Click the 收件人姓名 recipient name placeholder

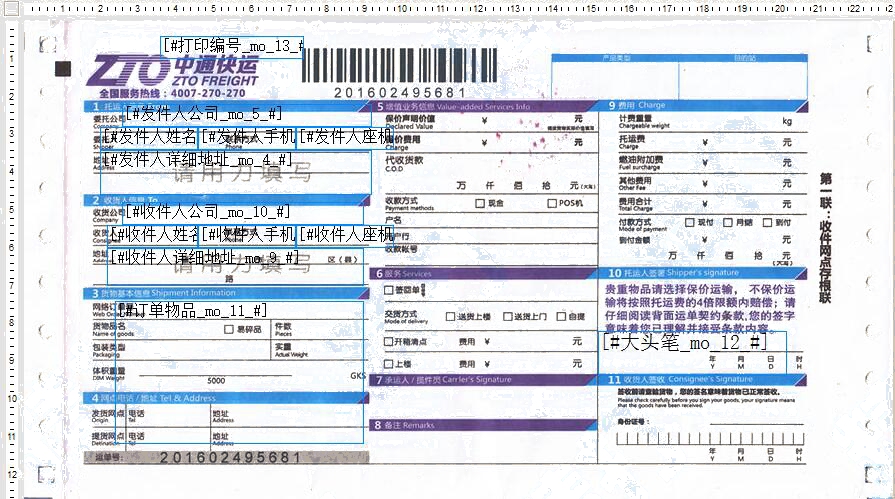click(154, 235)
